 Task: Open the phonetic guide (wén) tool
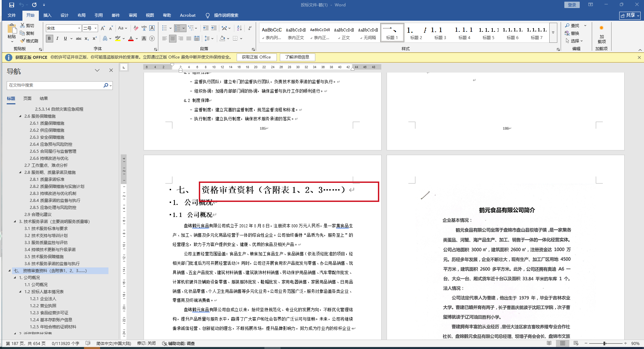coord(144,28)
